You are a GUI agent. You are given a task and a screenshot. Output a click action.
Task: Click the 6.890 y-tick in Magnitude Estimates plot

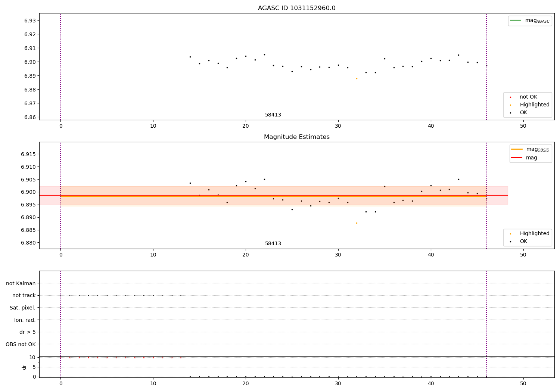point(28,218)
